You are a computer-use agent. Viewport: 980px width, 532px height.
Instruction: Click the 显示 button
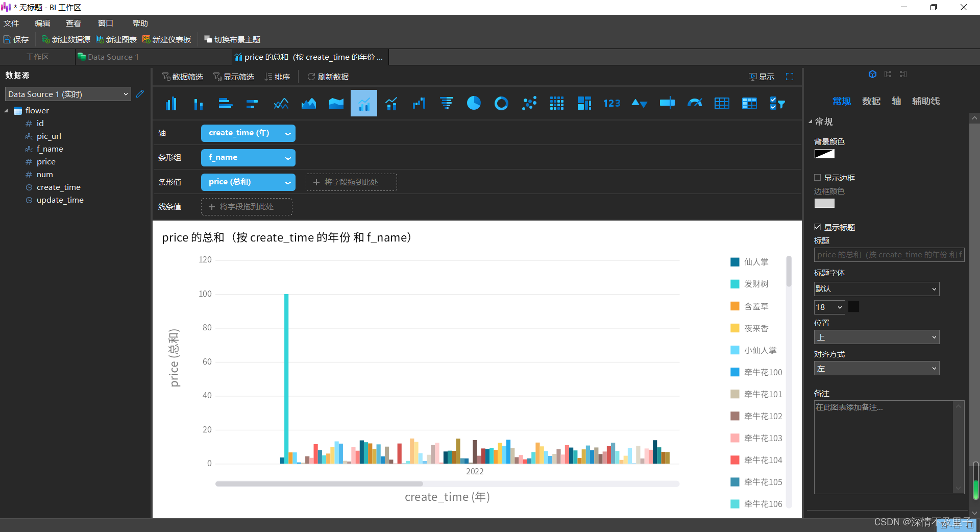[x=762, y=77]
